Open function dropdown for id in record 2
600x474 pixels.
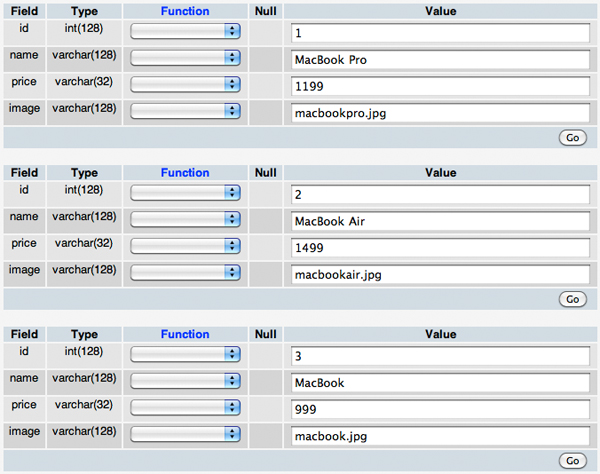point(185,192)
